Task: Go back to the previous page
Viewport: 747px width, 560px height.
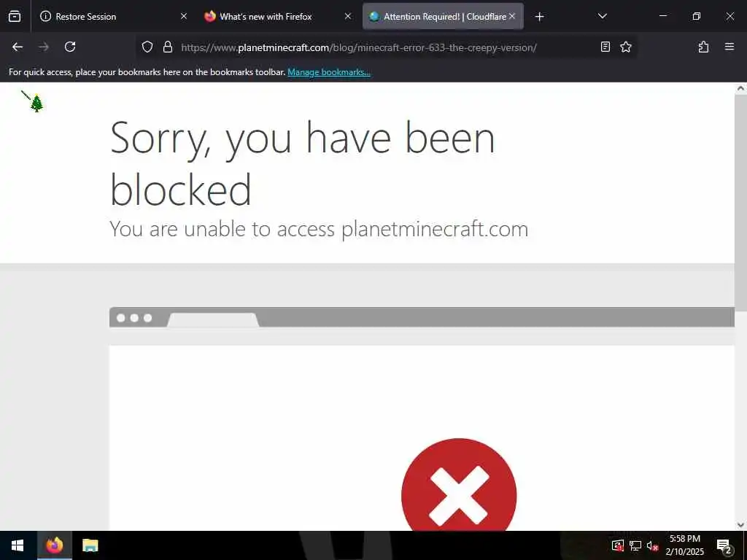Action: coord(18,47)
